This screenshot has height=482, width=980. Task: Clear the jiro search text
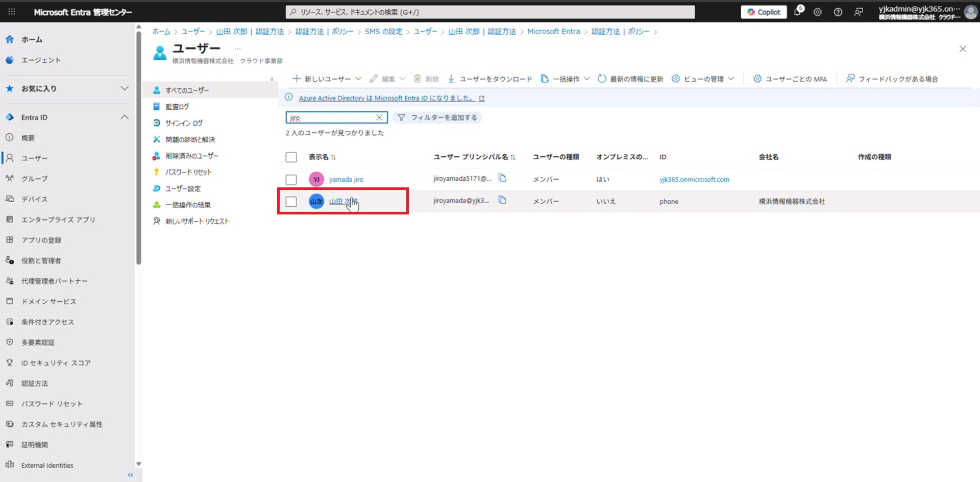[379, 117]
